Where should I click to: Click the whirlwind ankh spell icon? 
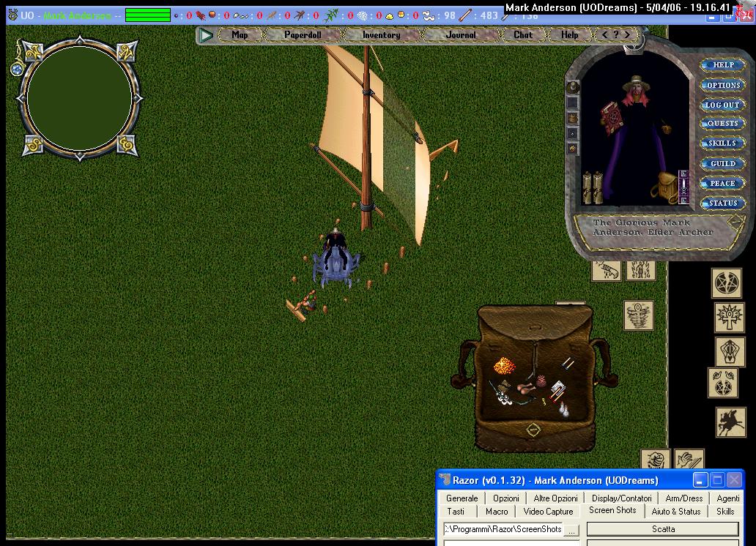tap(639, 315)
